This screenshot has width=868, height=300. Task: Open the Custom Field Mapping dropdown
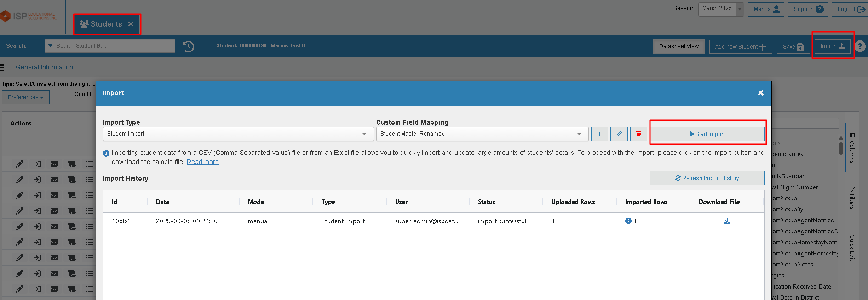482,134
